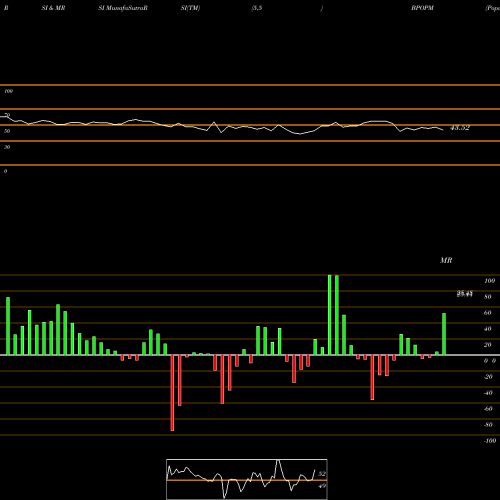
Task: Click the -20 label on the MR axis
Action: click(488, 377)
